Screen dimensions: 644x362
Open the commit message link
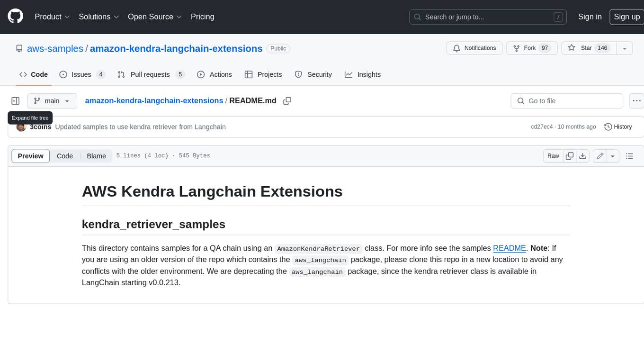coord(140,127)
